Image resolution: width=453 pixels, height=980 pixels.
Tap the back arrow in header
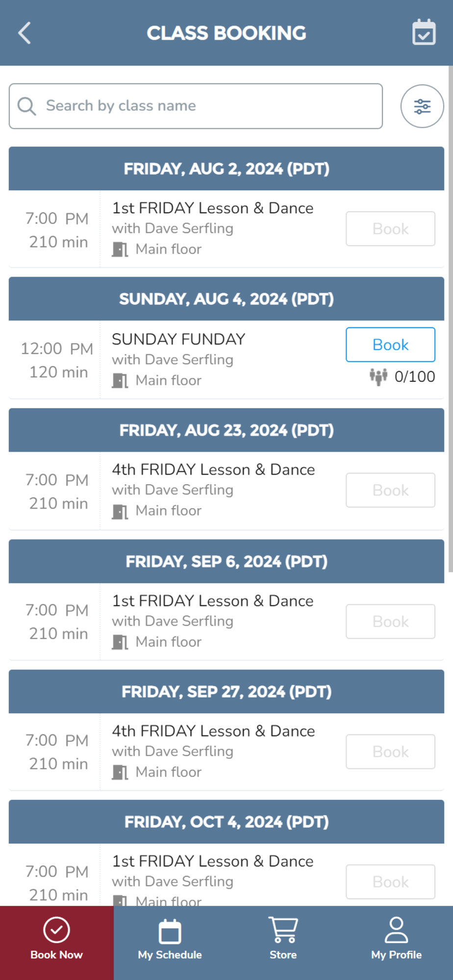[25, 33]
